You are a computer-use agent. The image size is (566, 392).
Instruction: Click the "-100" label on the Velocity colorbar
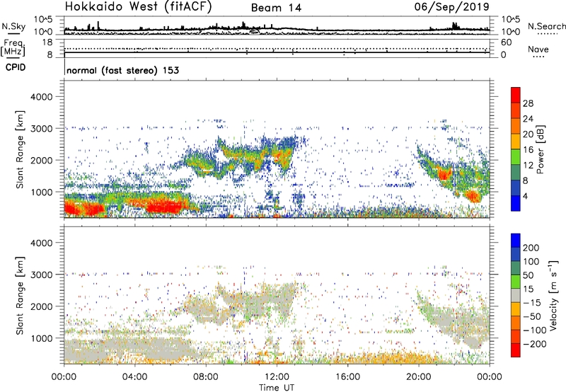pos(533,330)
